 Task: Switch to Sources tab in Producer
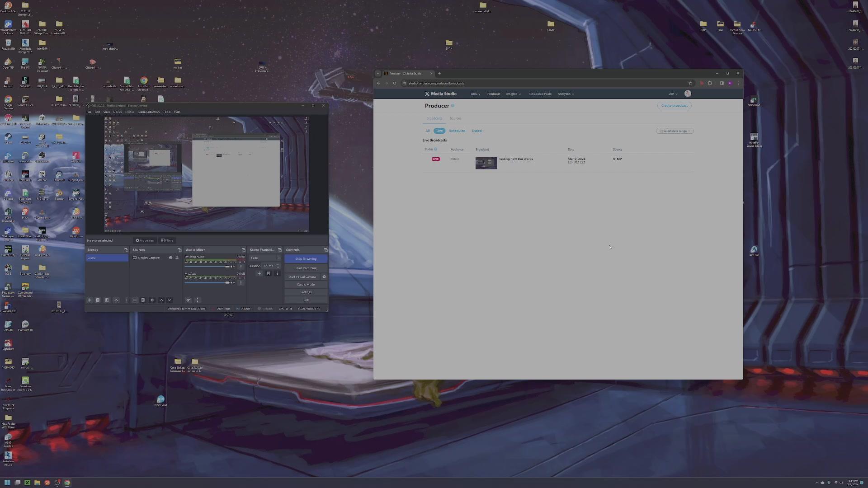(455, 118)
